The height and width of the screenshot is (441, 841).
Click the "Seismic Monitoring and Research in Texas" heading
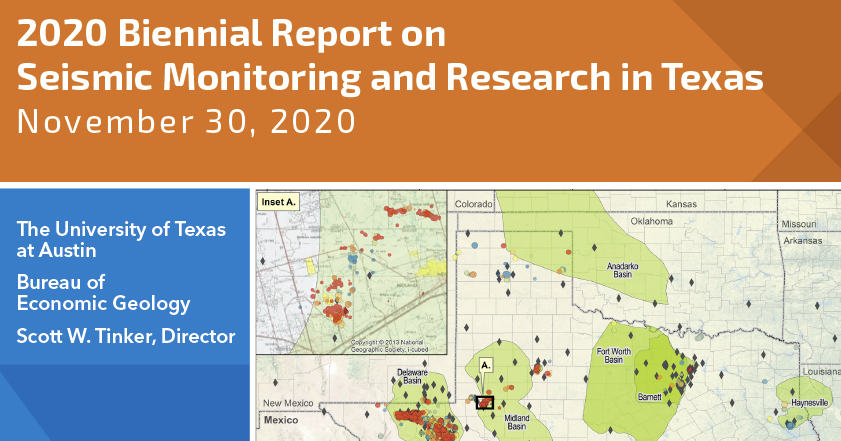point(390,77)
